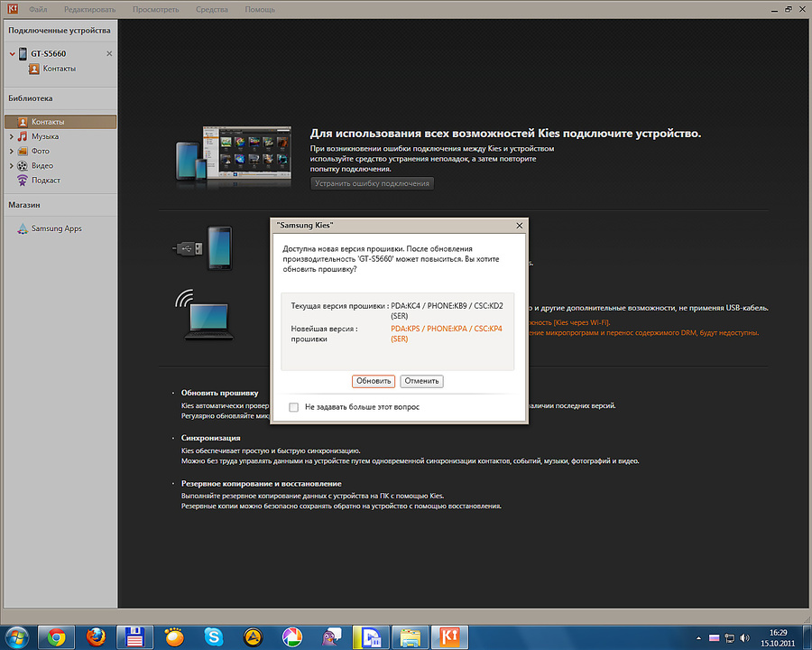Select the GT-S5660 phone icon
The image size is (812, 650).
(23, 53)
